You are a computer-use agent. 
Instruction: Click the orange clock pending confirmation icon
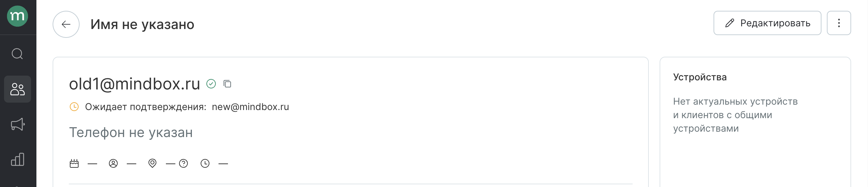click(74, 107)
